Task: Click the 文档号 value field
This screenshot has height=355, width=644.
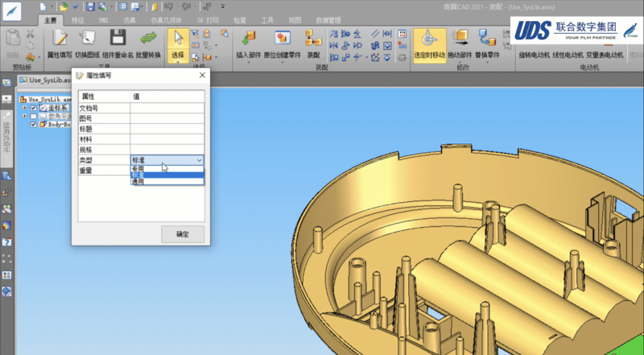Action: (167, 108)
